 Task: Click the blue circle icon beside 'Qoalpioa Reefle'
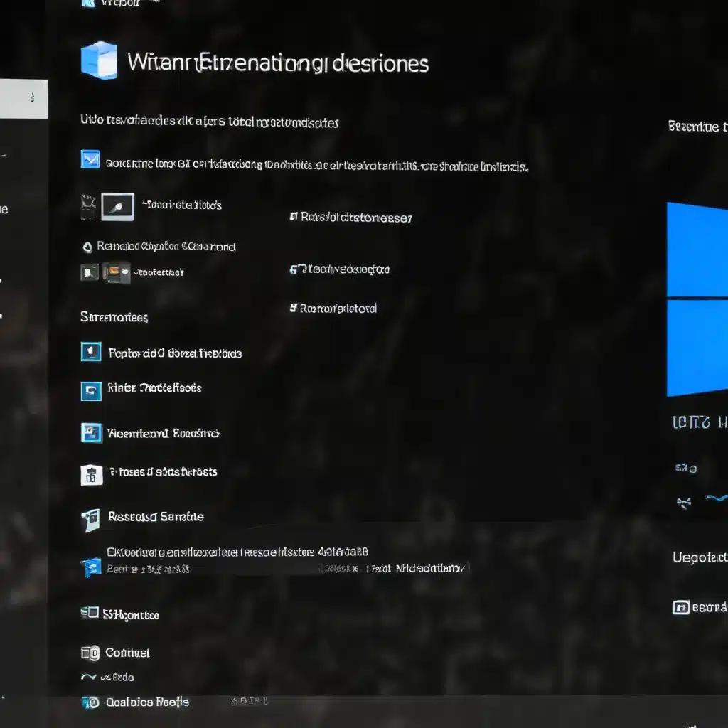[91, 703]
